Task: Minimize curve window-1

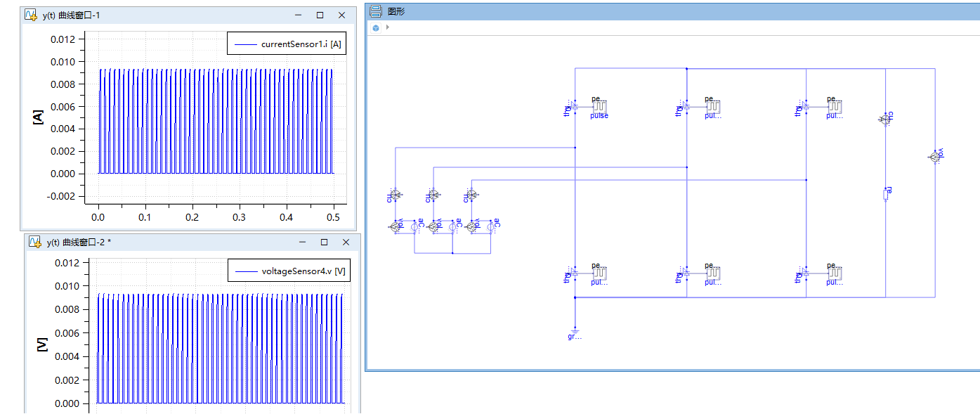Action: [x=298, y=15]
